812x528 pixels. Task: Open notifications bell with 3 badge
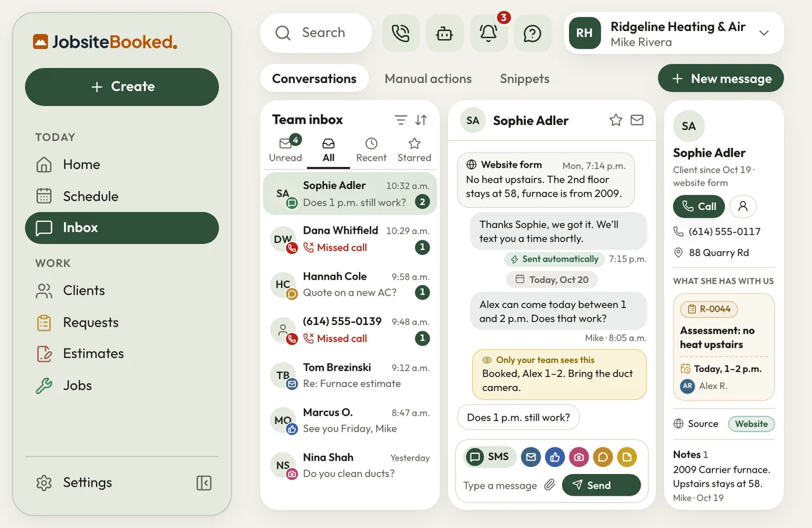tap(488, 33)
